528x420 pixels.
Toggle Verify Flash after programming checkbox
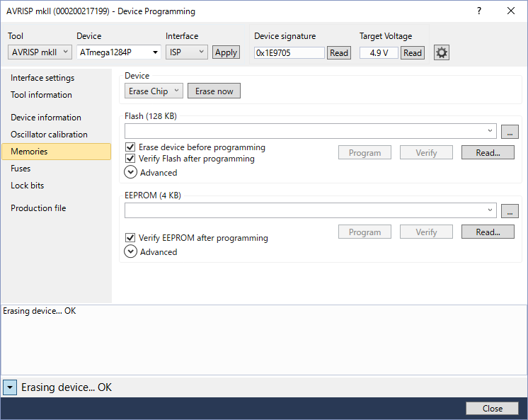[x=130, y=159]
